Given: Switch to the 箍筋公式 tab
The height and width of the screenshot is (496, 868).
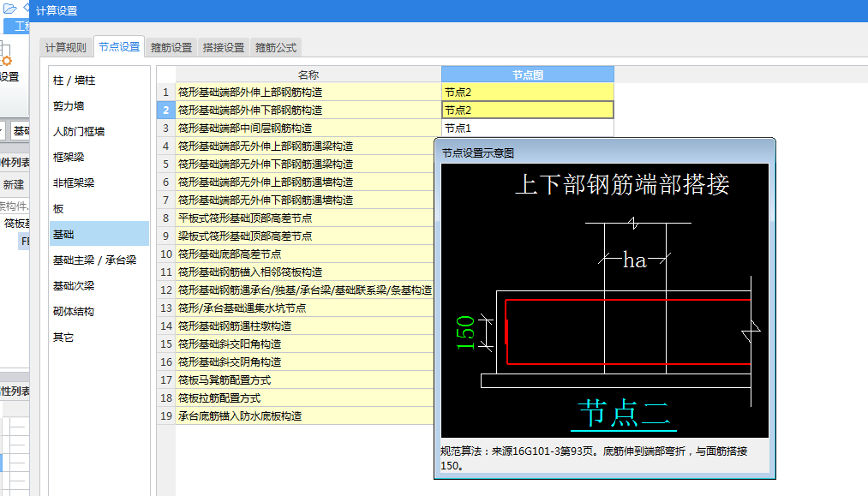Looking at the screenshot, I should [276, 48].
